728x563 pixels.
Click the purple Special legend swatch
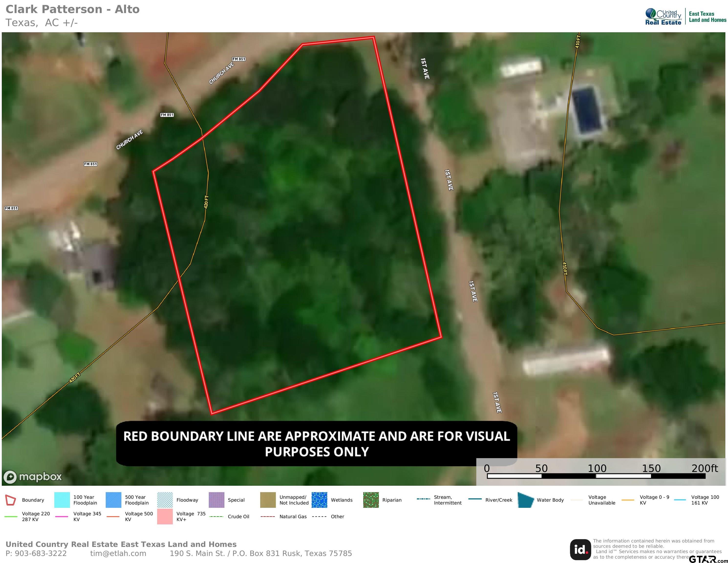point(216,500)
